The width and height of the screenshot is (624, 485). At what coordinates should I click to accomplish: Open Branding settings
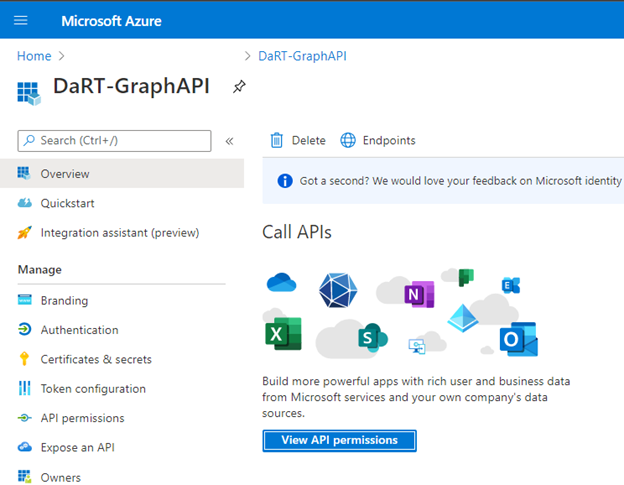pos(64,301)
